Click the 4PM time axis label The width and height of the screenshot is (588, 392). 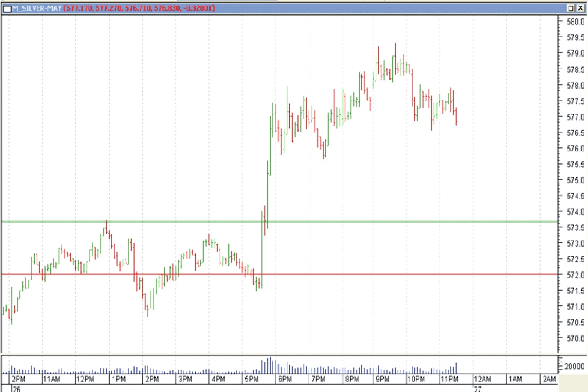[x=219, y=379]
